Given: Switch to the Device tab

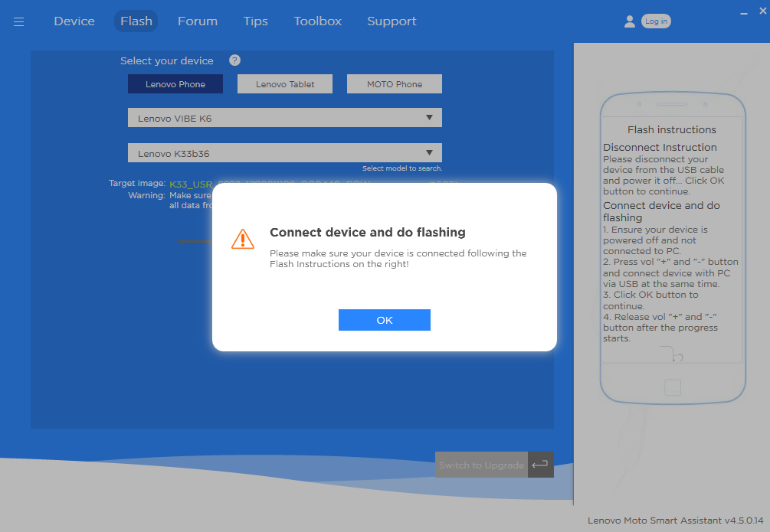Looking at the screenshot, I should coord(74,21).
